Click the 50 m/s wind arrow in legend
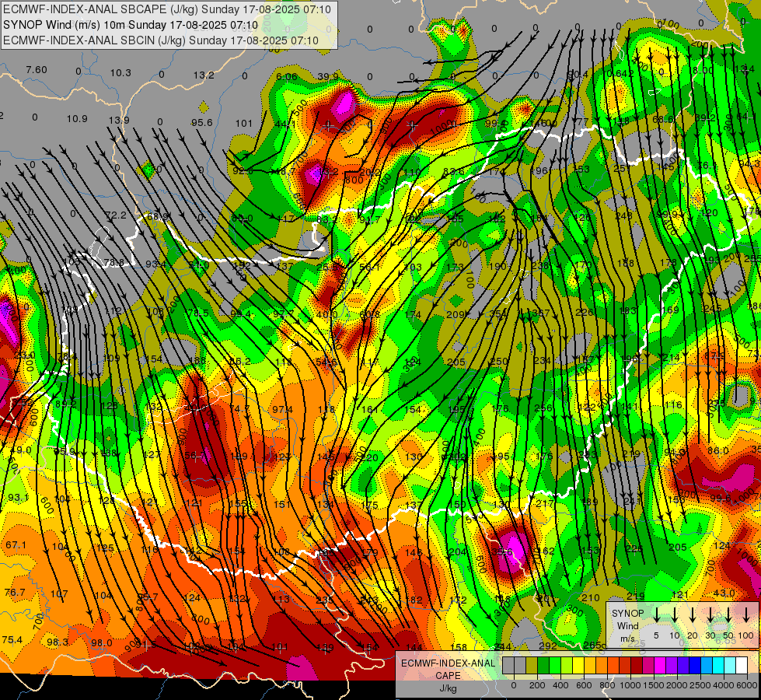This screenshot has height=700, width=761. click(x=728, y=615)
